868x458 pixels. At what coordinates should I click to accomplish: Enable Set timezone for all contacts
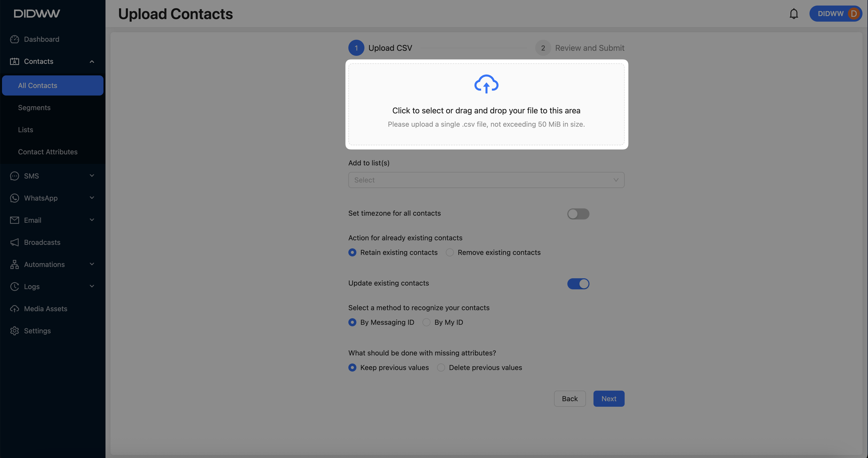[x=578, y=214]
